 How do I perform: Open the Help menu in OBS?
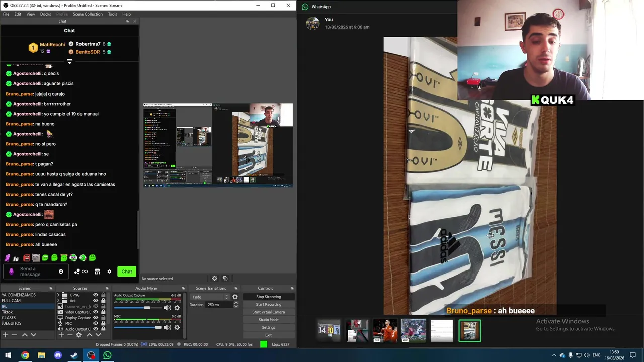click(126, 14)
